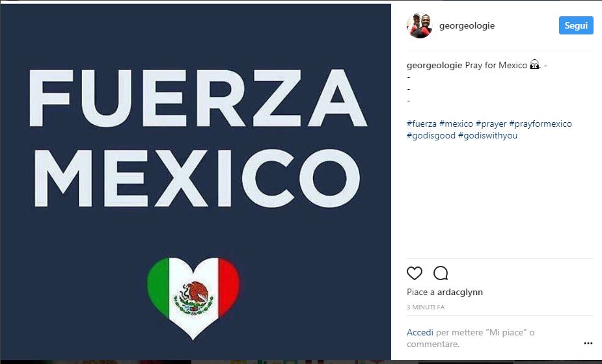Click the praying emoji in caption

click(x=534, y=64)
